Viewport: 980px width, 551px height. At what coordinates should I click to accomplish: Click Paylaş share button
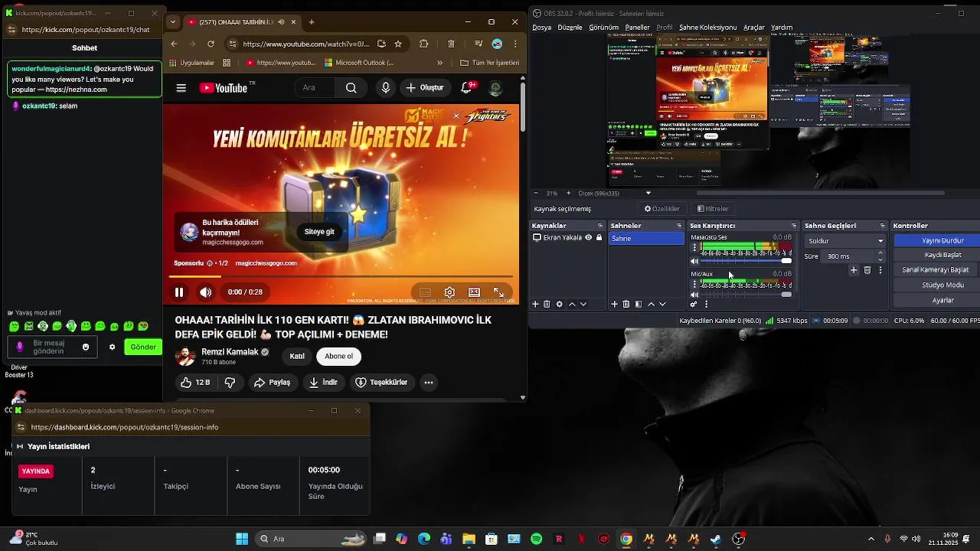click(272, 382)
